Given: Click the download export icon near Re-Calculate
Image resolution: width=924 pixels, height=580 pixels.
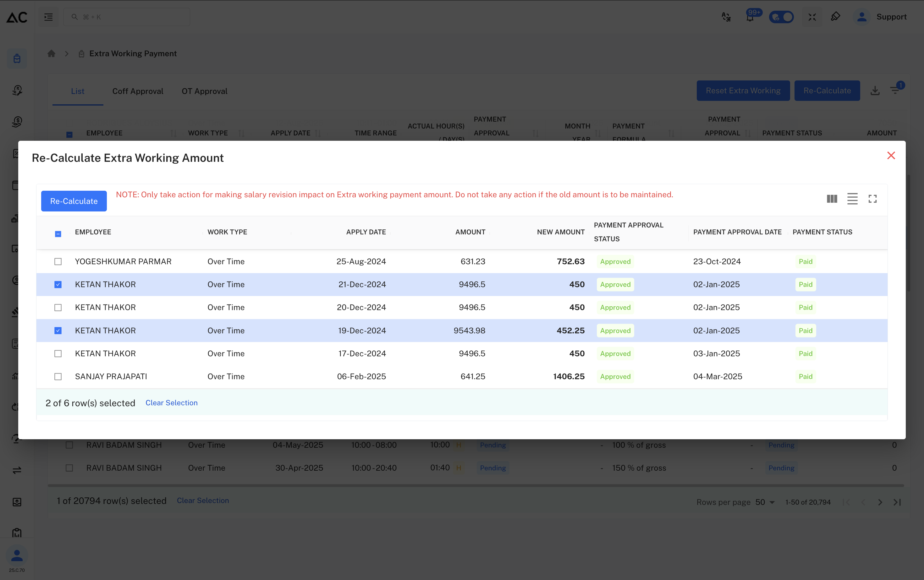Looking at the screenshot, I should coord(876,90).
